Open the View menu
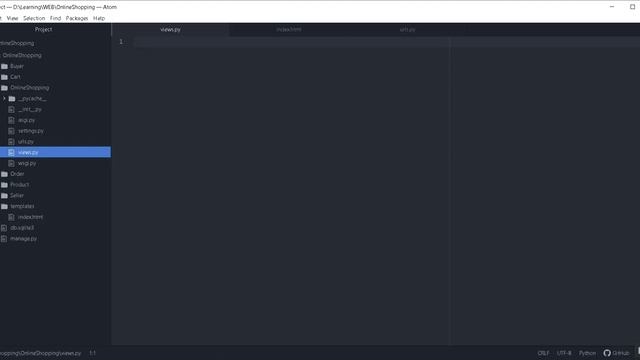This screenshot has width=640, height=360. click(x=12, y=18)
